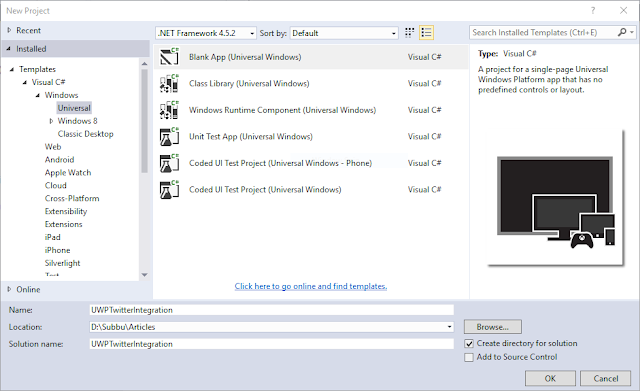Click the project Name input field
The image size is (640, 391).
coord(271,310)
